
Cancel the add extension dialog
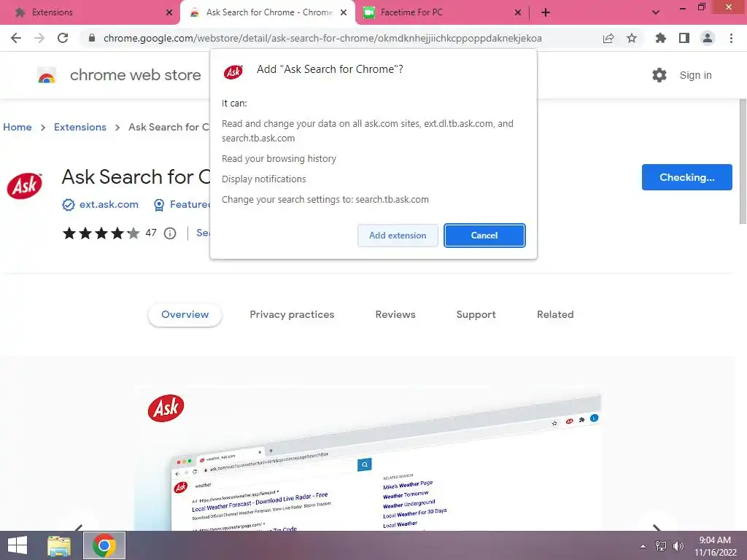(x=484, y=236)
